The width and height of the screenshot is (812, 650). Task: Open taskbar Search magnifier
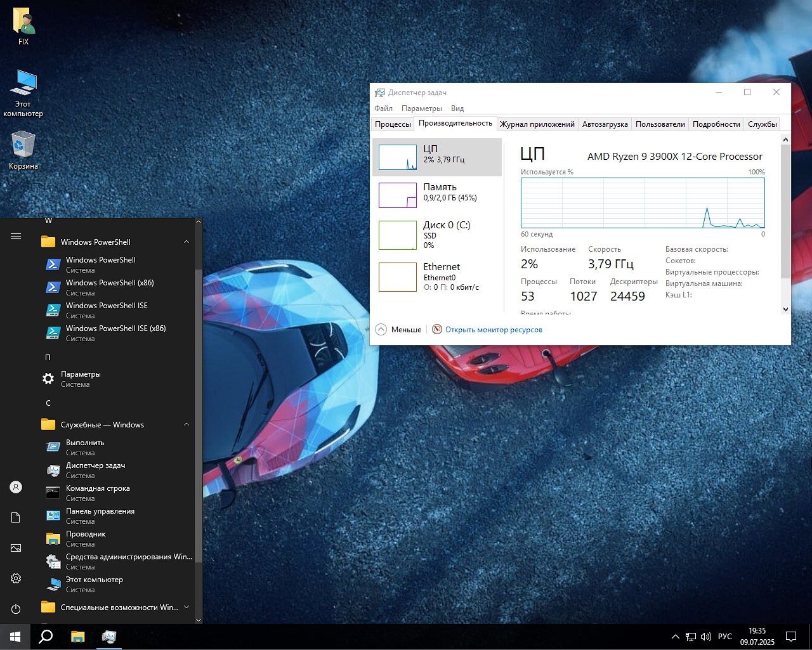point(46,637)
